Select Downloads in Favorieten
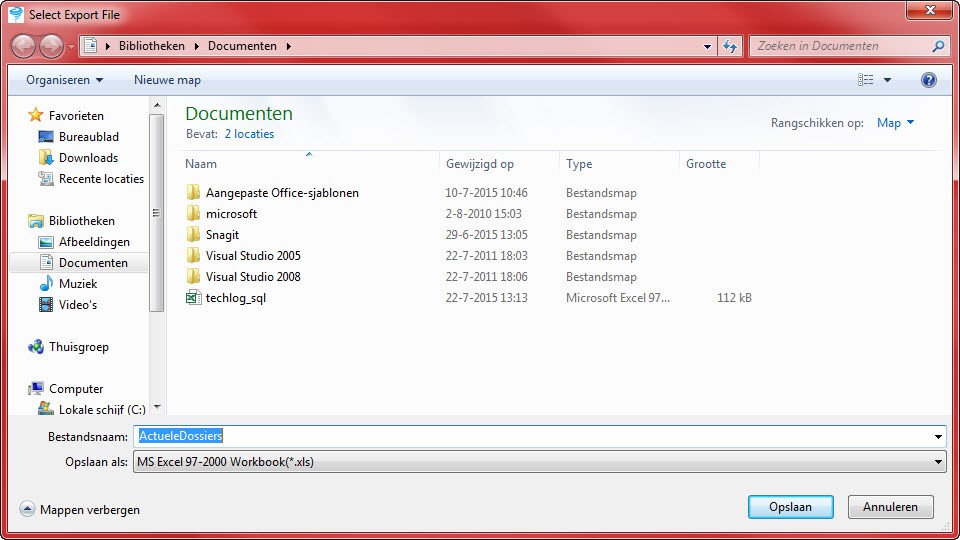The width and height of the screenshot is (960, 540). [x=88, y=158]
